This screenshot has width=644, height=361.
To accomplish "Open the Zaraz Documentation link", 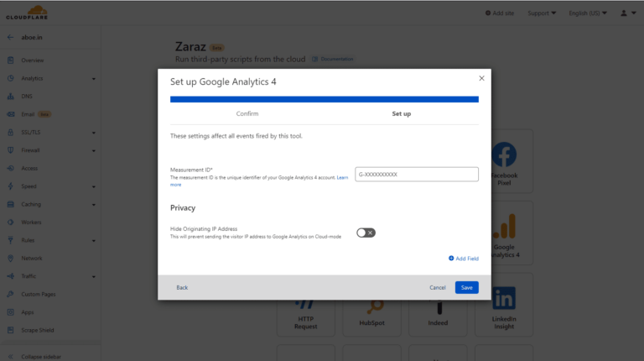I will coord(333,60).
